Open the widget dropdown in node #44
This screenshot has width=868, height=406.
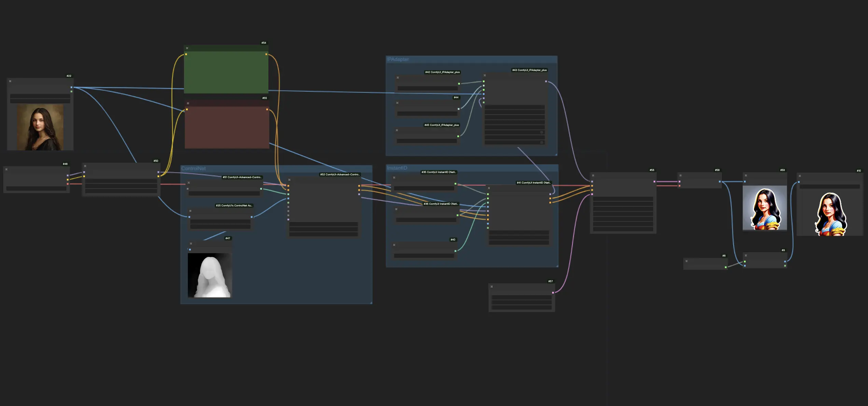pyautogui.click(x=427, y=114)
